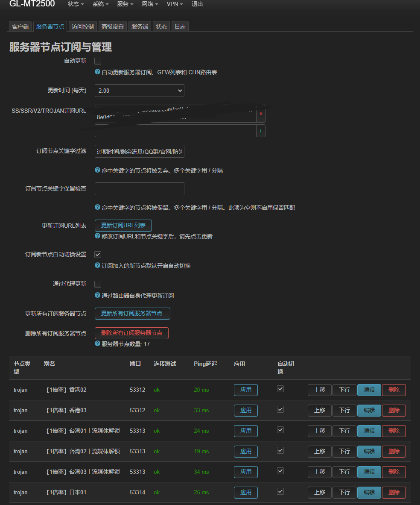
Task: Click 删除 for the 香港02 node
Action: point(394,390)
